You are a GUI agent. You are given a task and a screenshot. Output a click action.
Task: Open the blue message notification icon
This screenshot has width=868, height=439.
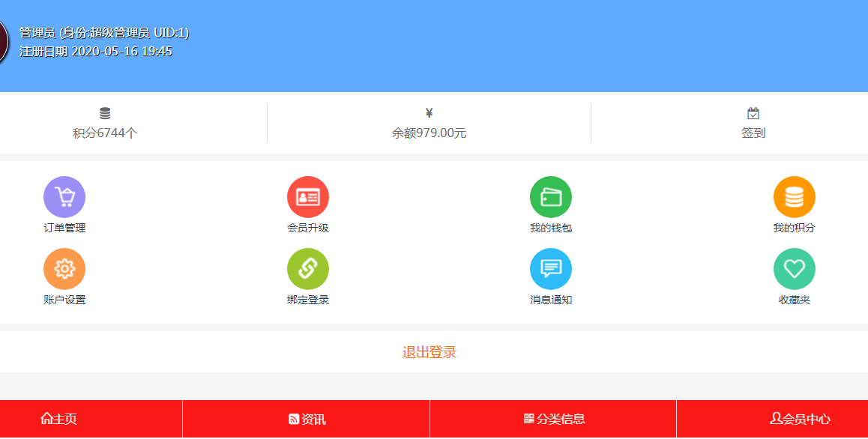(551, 269)
